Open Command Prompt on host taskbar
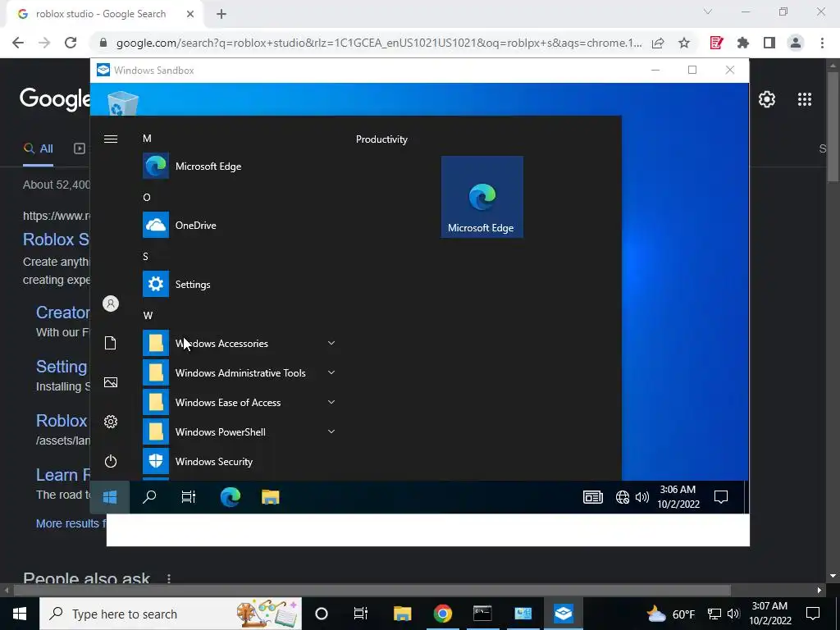This screenshot has height=630, width=840. (x=482, y=614)
